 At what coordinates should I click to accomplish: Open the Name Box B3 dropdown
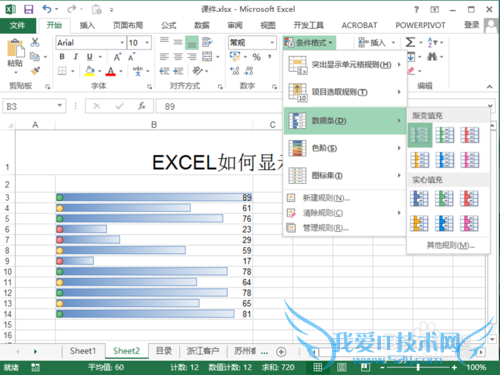tap(59, 106)
